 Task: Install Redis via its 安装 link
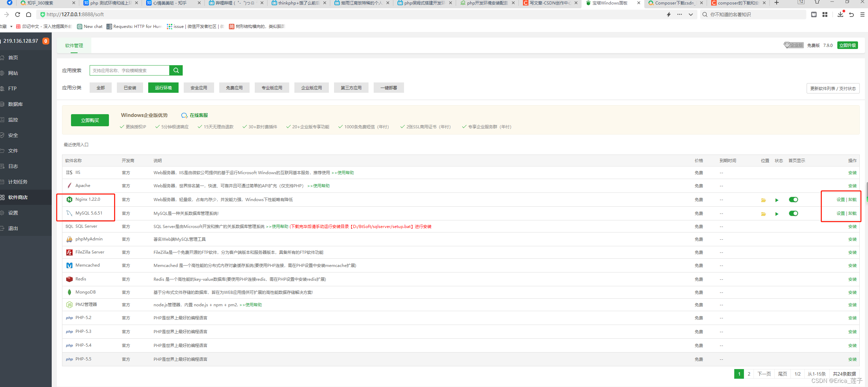(x=852, y=279)
